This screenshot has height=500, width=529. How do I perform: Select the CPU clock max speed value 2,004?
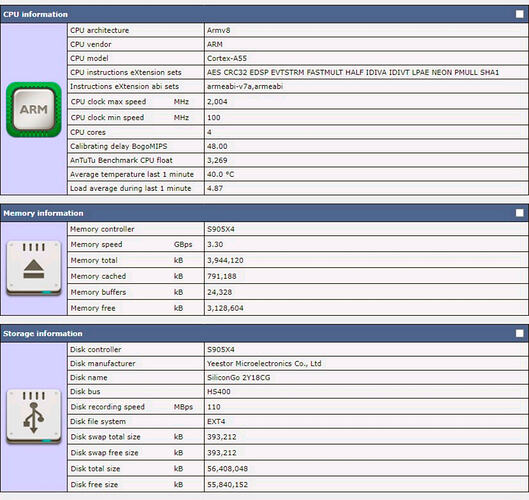[217, 102]
